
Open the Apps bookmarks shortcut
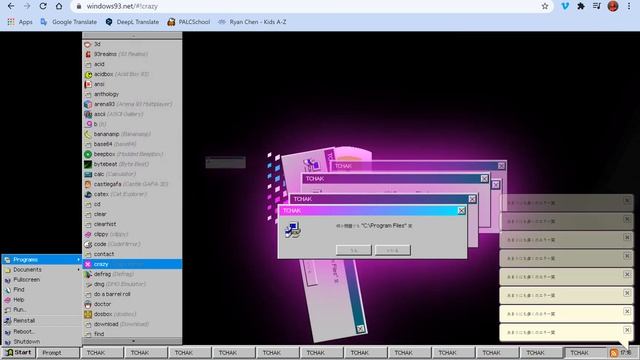(x=20, y=22)
